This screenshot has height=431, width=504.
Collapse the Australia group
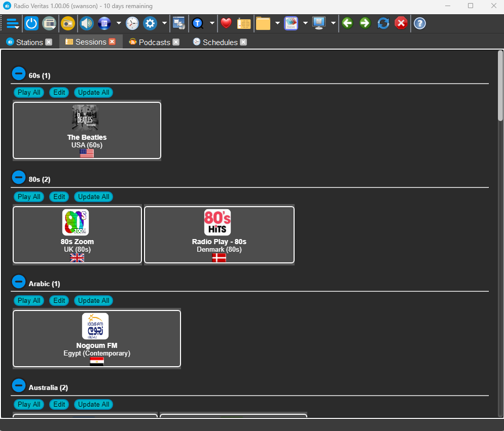tap(18, 386)
